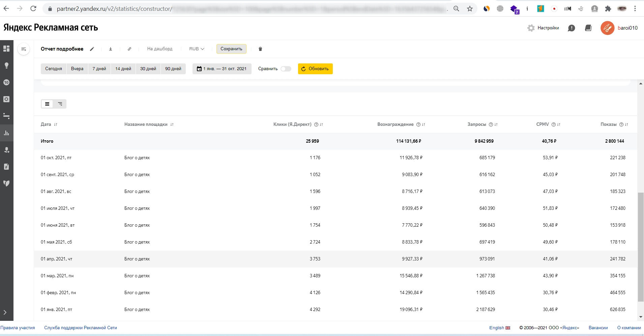Click the scrollbar up arrow

(641, 83)
